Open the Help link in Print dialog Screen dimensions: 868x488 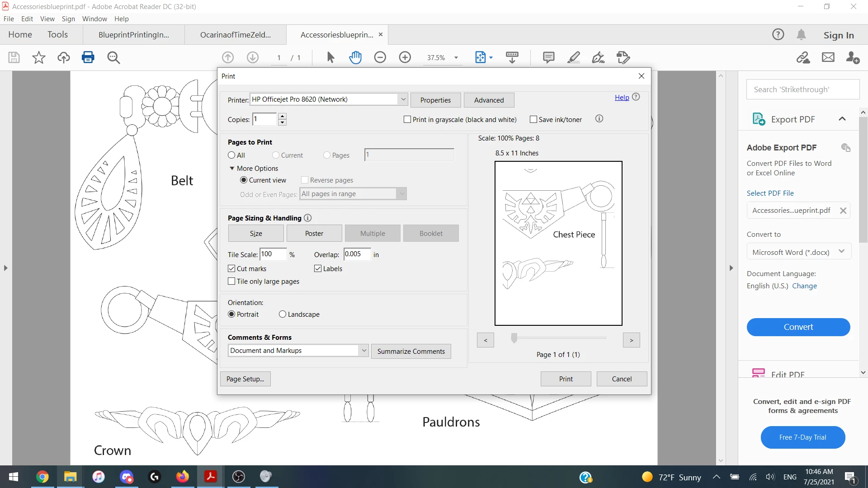[x=622, y=97]
